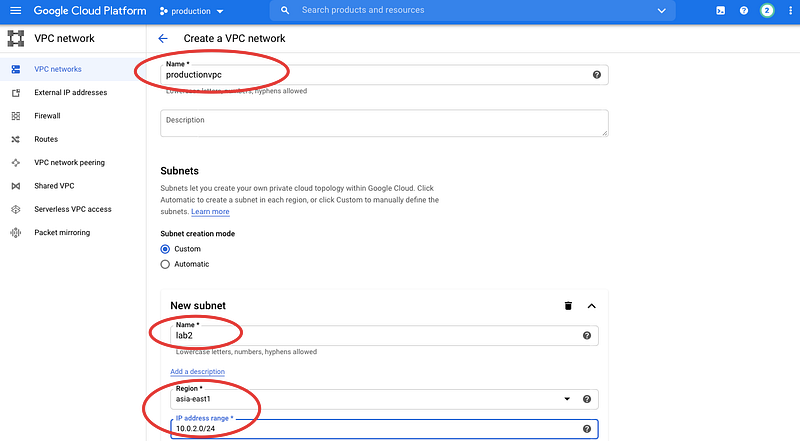Expand the search bar dropdown arrow
Viewport: 800px width, 441px height.
(x=661, y=10)
